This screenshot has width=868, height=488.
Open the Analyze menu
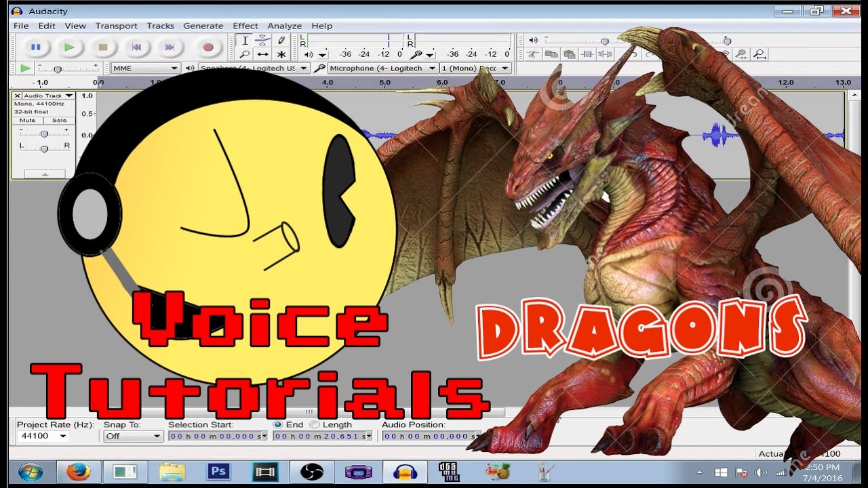284,26
